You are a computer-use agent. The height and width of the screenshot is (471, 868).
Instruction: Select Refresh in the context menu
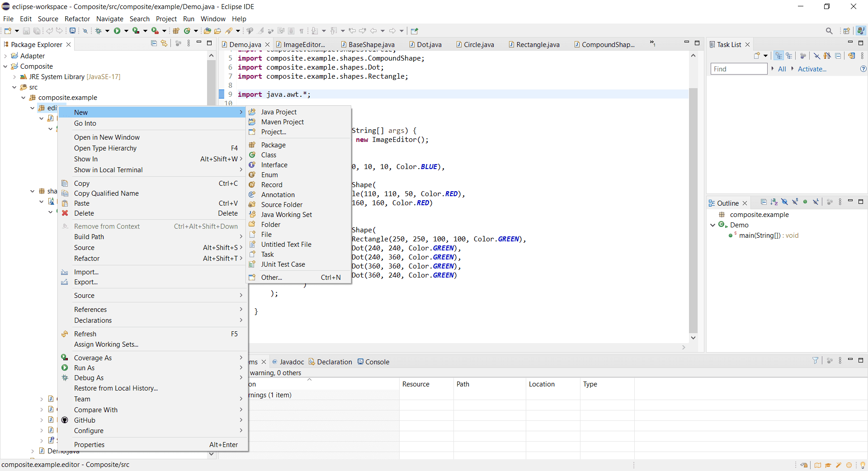click(85, 334)
